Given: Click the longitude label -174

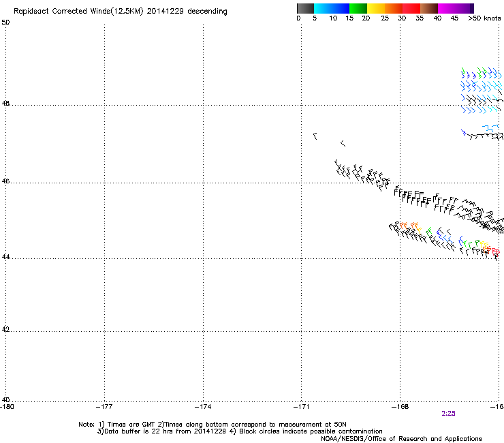Looking at the screenshot, I should [x=203, y=407].
